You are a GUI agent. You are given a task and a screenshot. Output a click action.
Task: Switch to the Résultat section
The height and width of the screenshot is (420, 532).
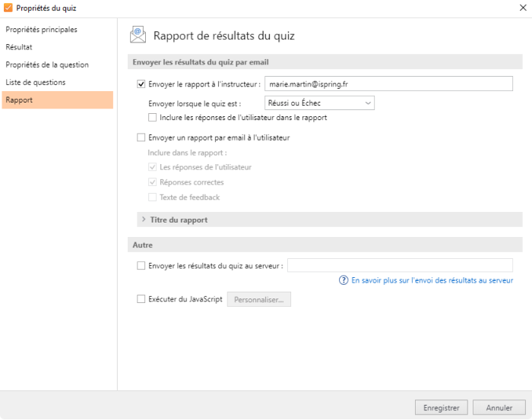pos(19,47)
